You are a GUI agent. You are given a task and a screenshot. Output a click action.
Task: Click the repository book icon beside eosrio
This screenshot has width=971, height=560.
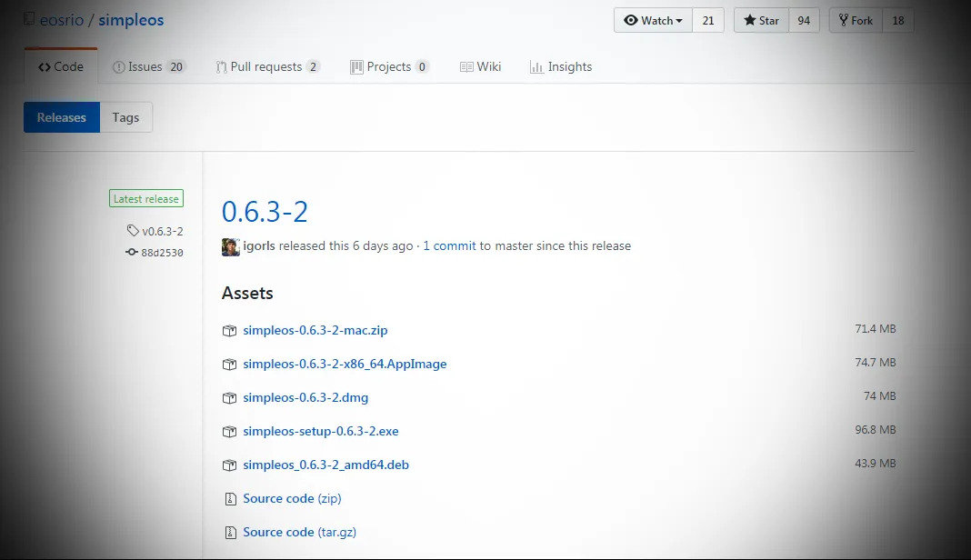coord(29,19)
